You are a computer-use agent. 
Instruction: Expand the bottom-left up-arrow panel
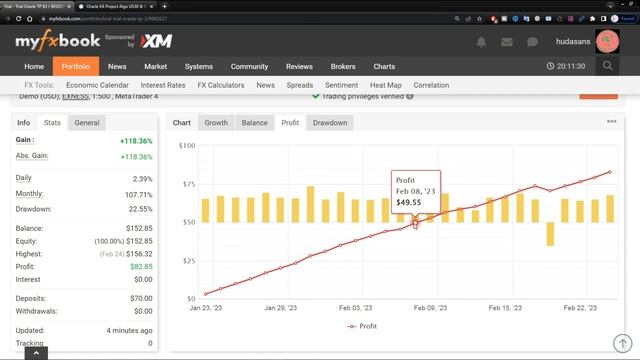(36, 353)
